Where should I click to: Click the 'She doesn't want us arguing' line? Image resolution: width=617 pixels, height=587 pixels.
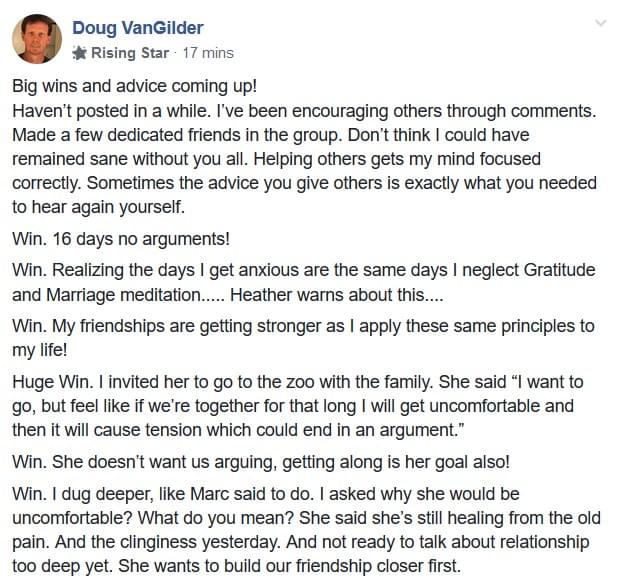[x=261, y=462]
